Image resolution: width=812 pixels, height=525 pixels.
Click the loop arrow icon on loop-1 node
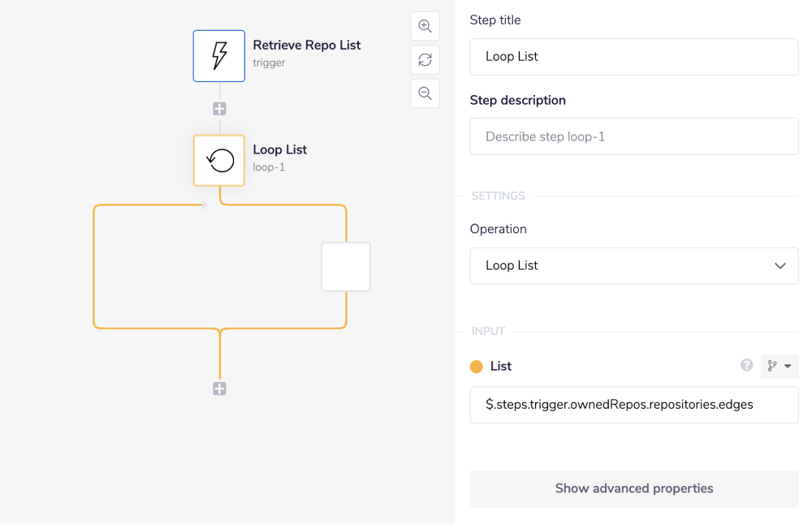(218, 160)
